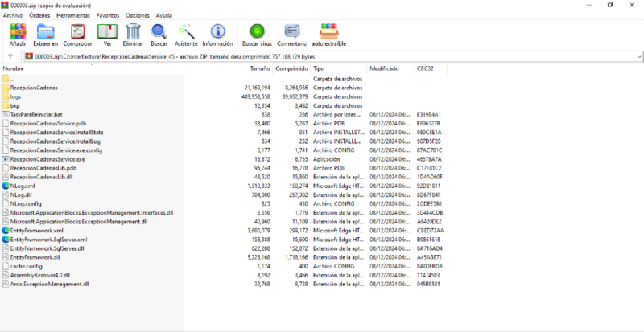Select the RecepcionCadenas folder icon
644x332 pixels.
(6, 88)
